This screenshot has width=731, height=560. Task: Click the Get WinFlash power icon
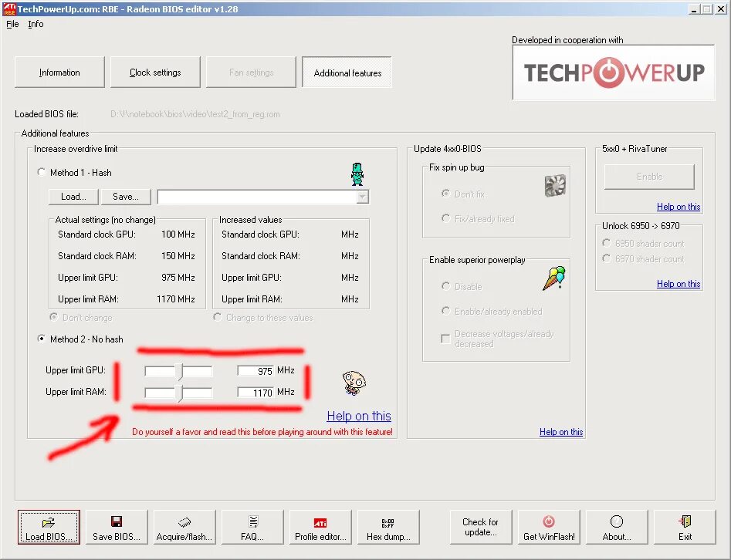[549, 521]
